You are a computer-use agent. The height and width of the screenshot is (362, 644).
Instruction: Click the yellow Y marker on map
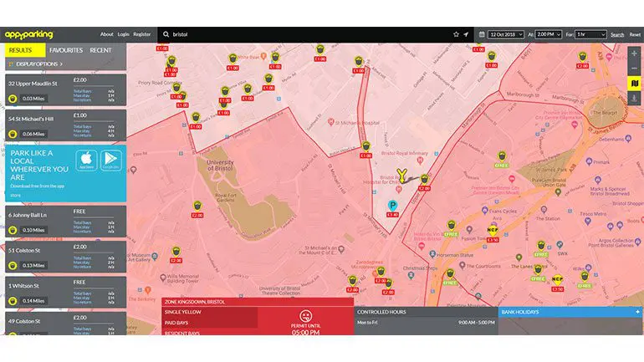pos(401,175)
